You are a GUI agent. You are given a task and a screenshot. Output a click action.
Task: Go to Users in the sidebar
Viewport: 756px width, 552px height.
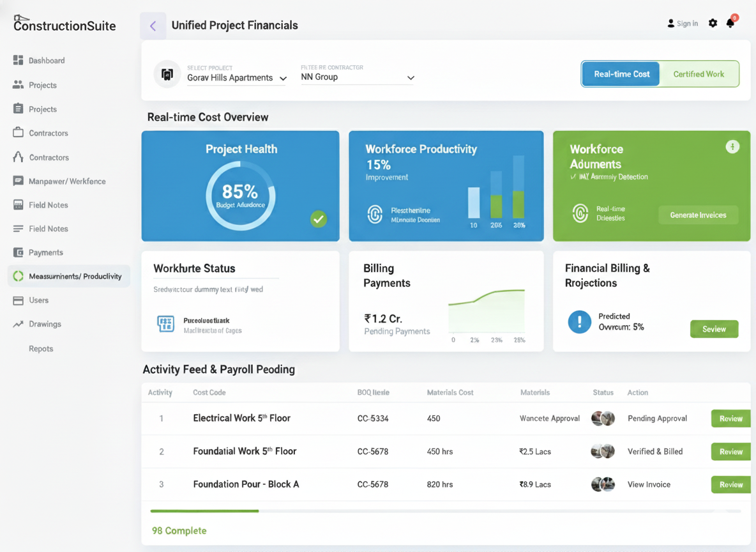click(38, 300)
